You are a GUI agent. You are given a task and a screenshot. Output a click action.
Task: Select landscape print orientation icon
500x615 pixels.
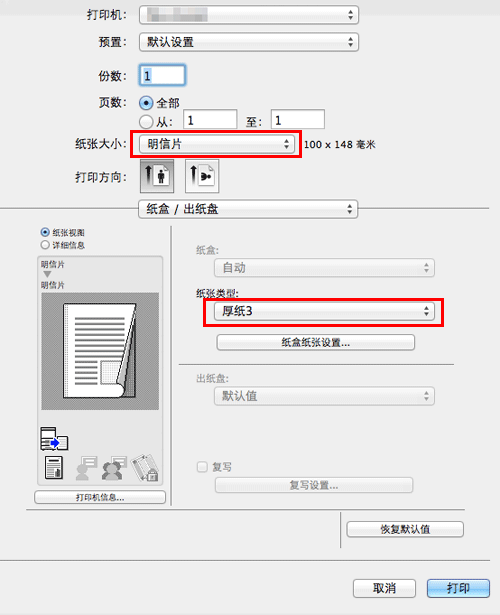[202, 176]
